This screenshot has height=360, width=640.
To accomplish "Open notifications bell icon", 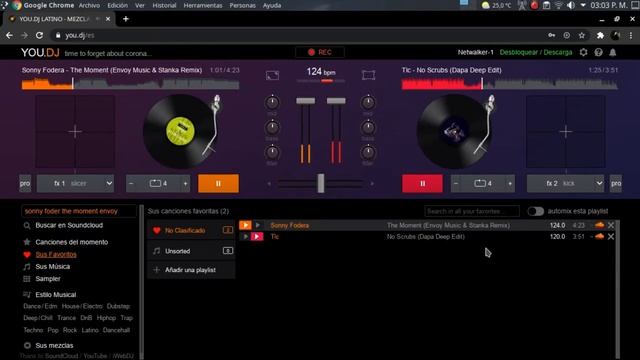I will pyautogui.click(x=613, y=52).
